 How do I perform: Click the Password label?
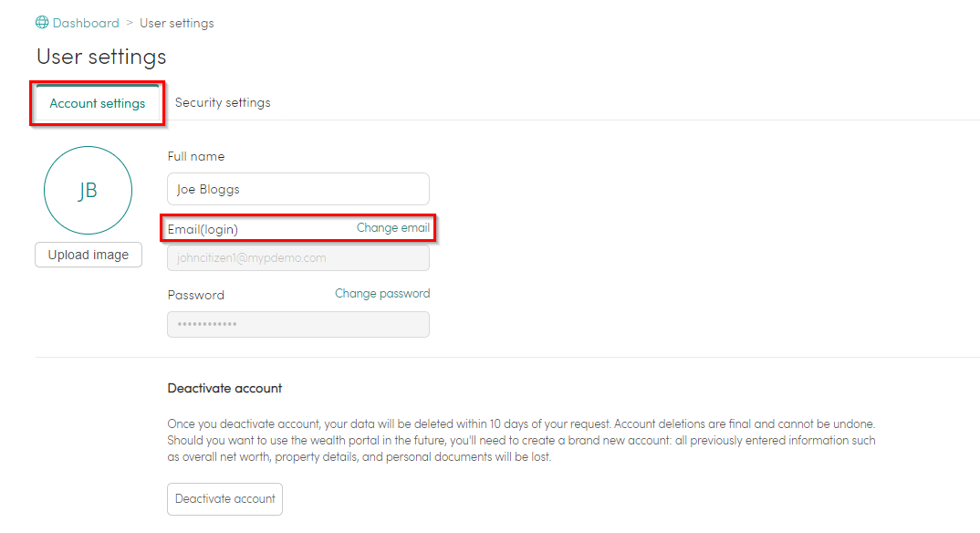point(195,295)
